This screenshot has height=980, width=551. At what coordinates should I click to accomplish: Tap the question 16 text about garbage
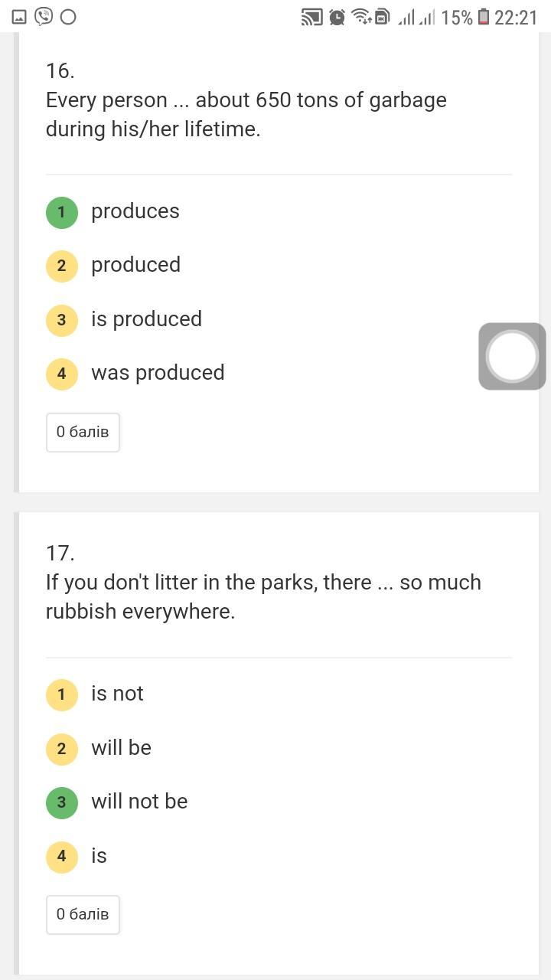[x=246, y=114]
